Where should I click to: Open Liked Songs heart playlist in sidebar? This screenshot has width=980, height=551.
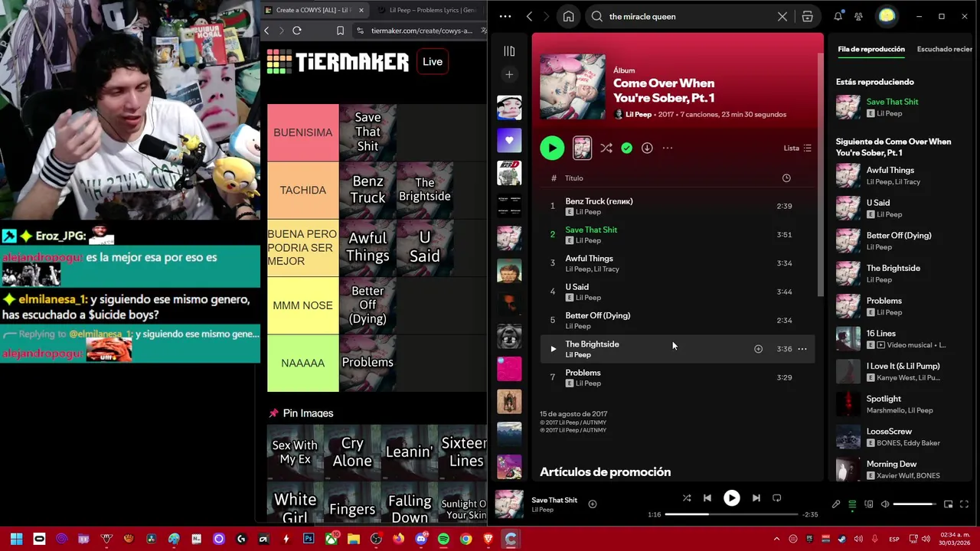click(x=509, y=140)
